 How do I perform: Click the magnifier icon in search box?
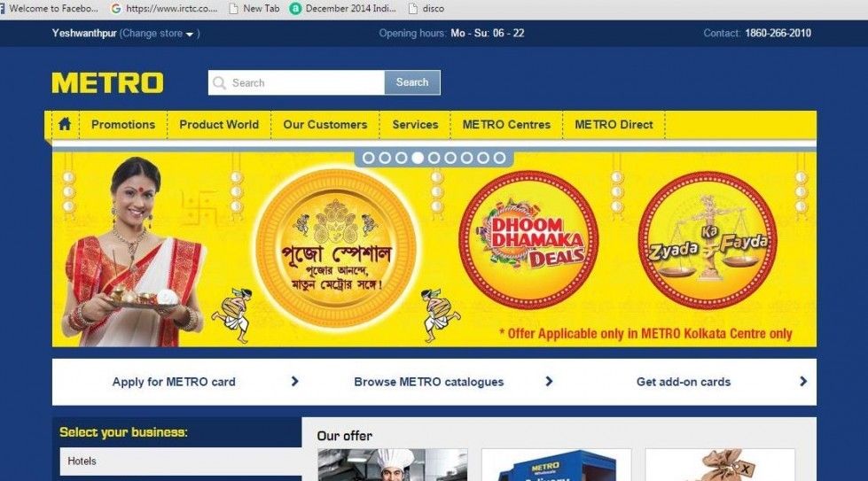(x=219, y=83)
